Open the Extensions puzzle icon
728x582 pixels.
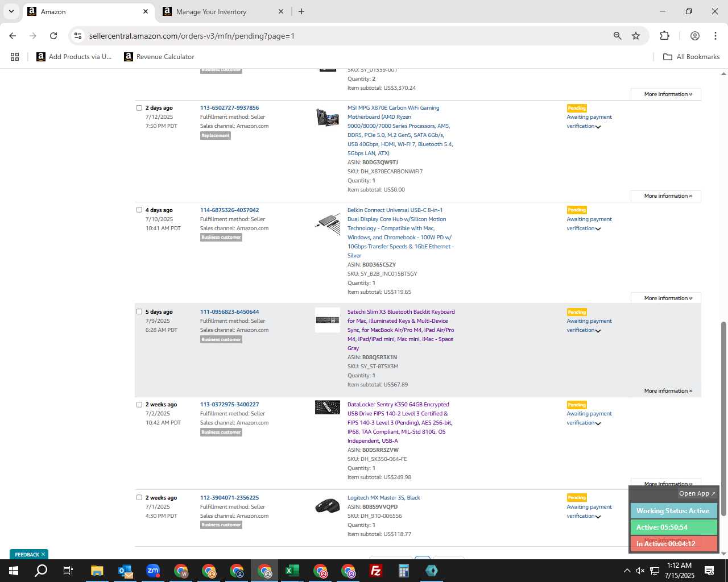664,36
